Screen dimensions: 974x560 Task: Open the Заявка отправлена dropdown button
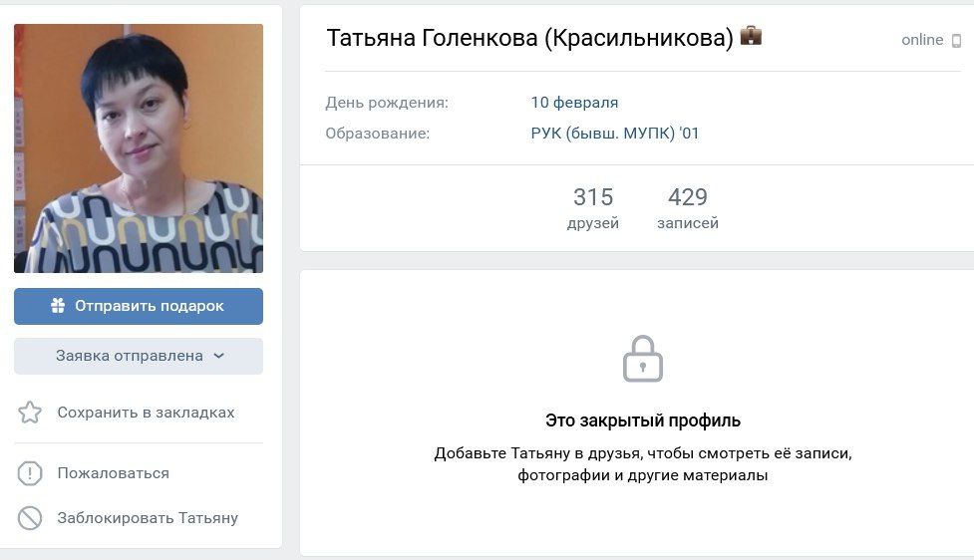tap(139, 356)
